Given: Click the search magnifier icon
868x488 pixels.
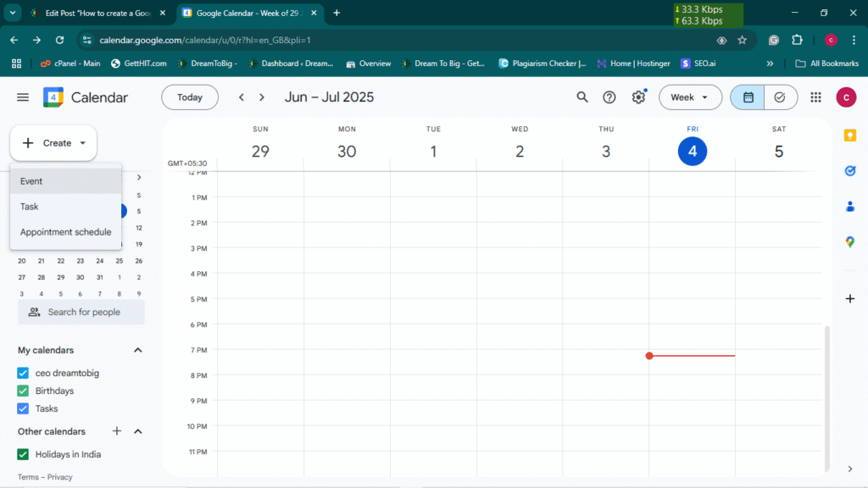Looking at the screenshot, I should coord(582,97).
